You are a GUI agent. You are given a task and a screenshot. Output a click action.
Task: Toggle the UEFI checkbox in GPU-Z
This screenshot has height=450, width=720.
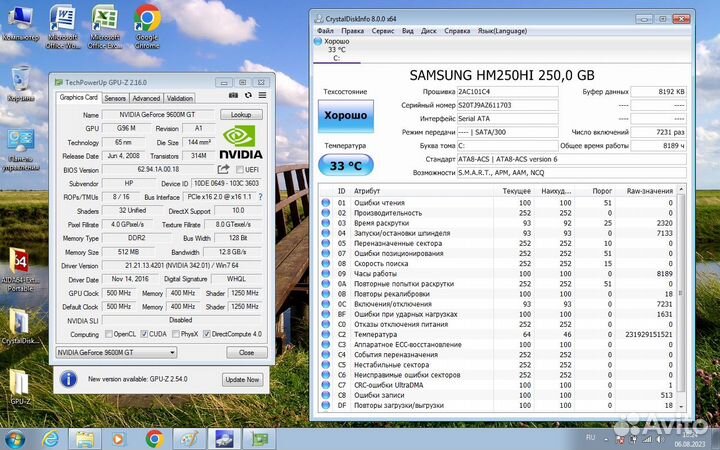point(240,169)
